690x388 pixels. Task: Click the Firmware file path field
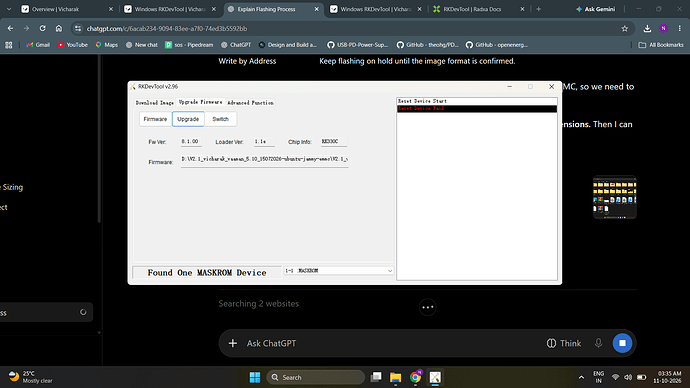click(x=264, y=160)
